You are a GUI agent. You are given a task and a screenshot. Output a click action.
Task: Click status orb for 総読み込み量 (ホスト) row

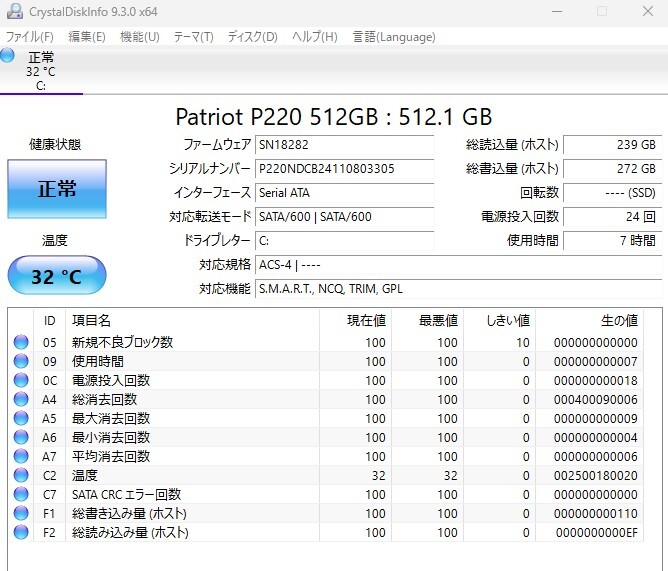tap(21, 532)
